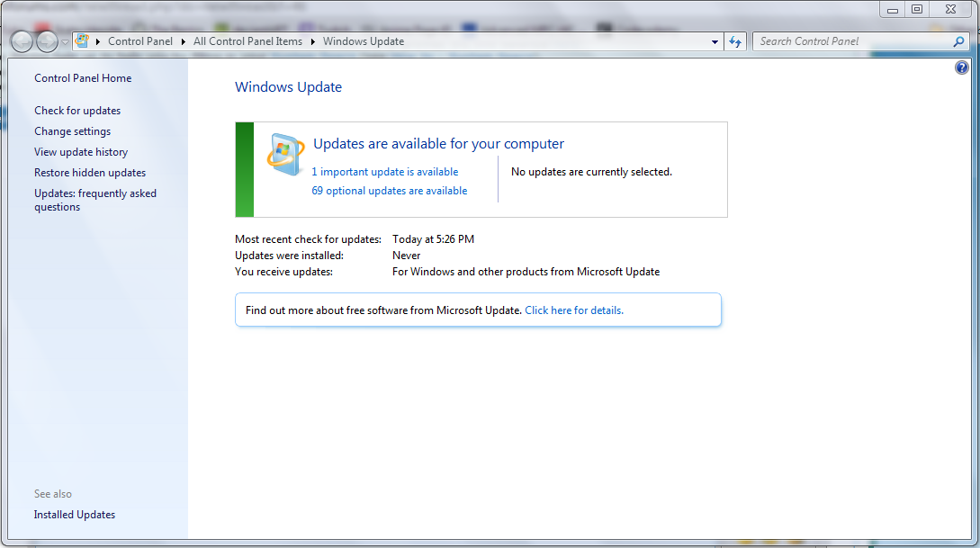Expand the arrow after Control Panel breadcrumb
This screenshot has height=548, width=980.
[x=183, y=42]
